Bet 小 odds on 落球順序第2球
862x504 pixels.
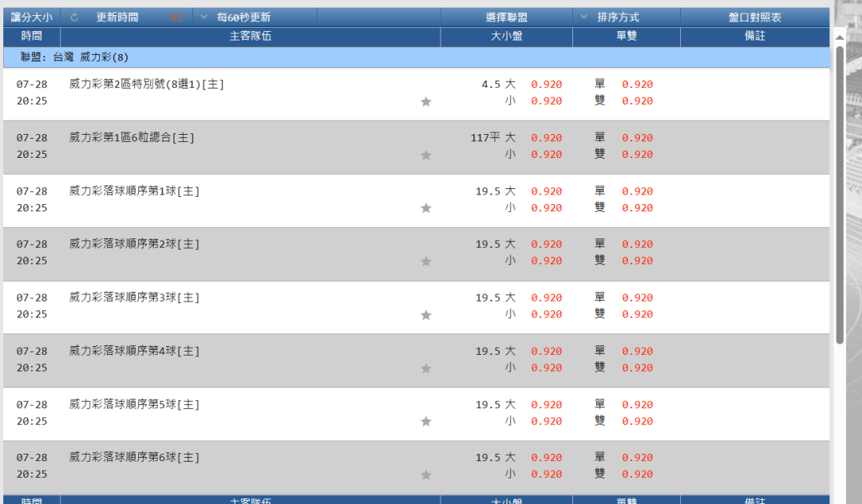pos(547,261)
